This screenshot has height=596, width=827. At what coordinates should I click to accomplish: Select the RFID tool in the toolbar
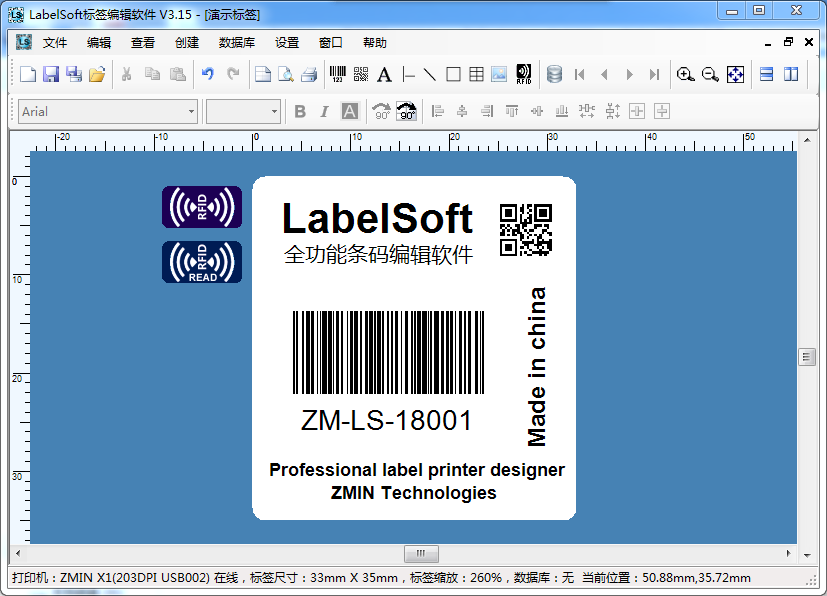point(524,74)
